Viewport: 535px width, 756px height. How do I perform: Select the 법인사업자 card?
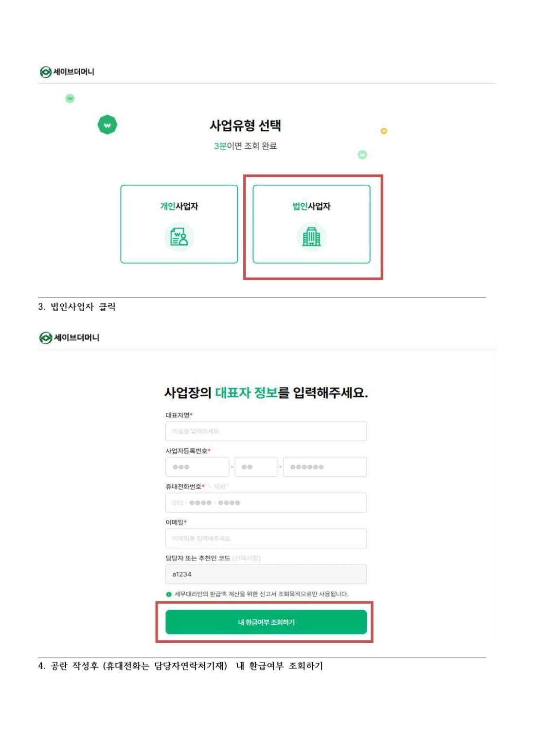click(x=311, y=224)
